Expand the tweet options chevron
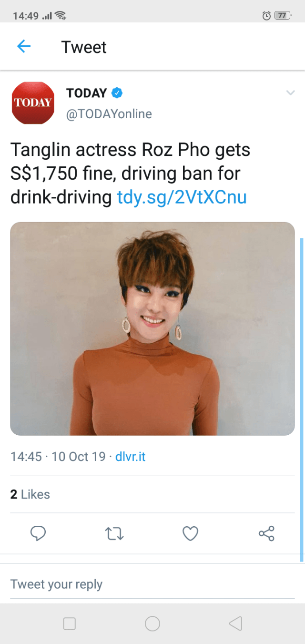Image resolution: width=305 pixels, height=644 pixels. pos(290,93)
